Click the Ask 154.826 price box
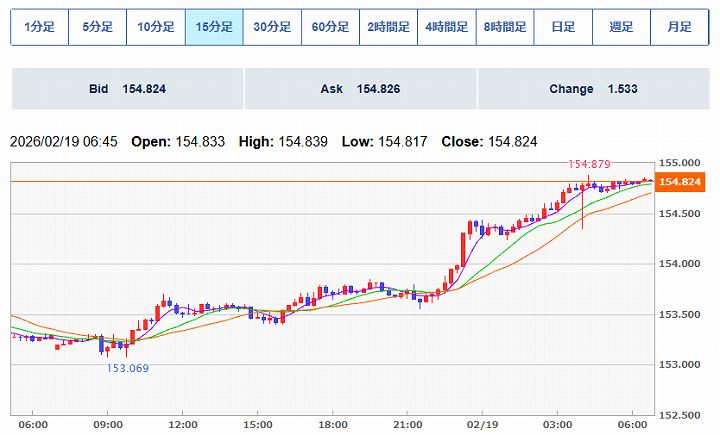The image size is (720, 435). (x=360, y=89)
